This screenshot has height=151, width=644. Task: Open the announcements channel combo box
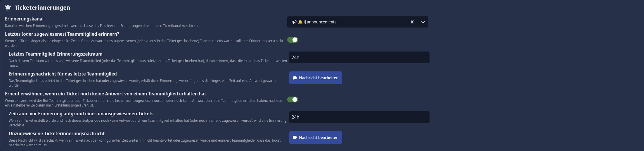(x=351, y=22)
